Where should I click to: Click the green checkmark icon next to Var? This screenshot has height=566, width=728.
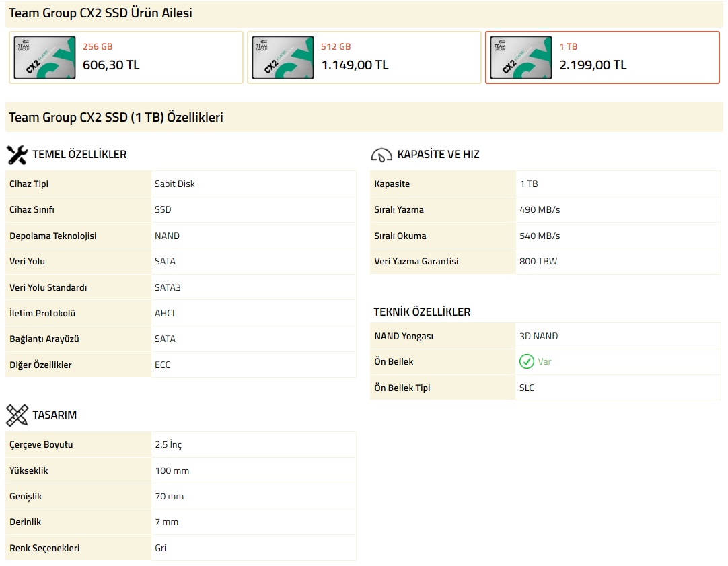527,361
